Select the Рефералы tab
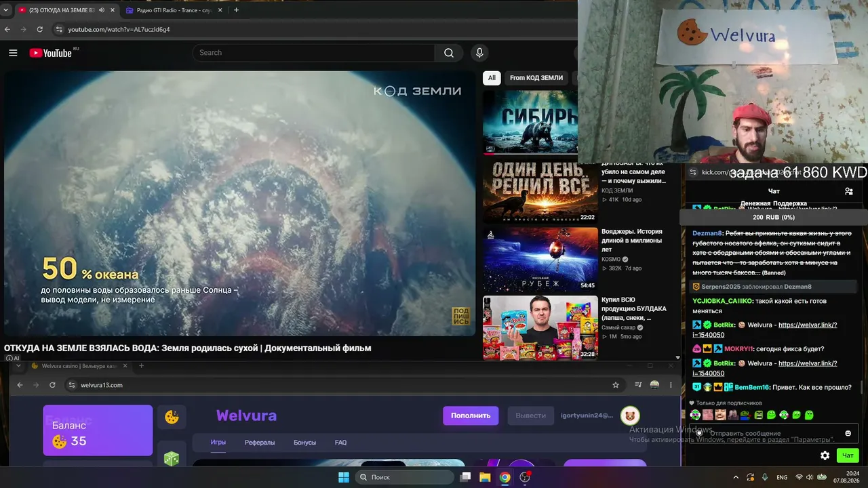Viewport: 868px width, 488px height. [x=260, y=443]
